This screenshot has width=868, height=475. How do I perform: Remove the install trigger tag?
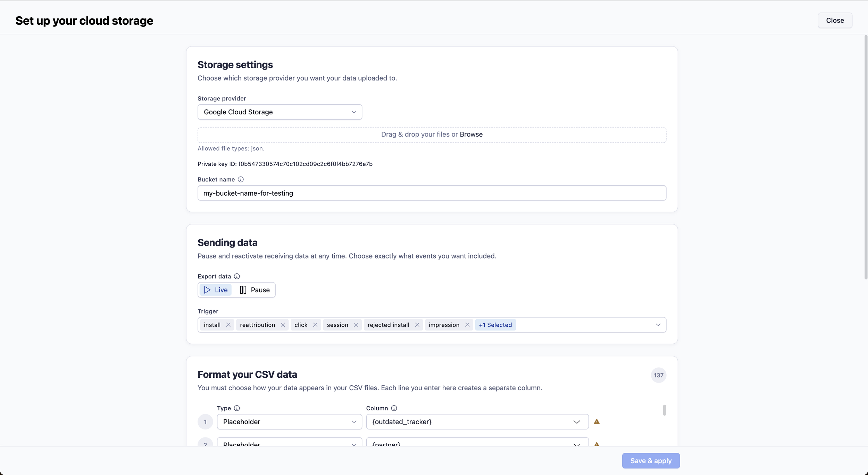(228, 325)
